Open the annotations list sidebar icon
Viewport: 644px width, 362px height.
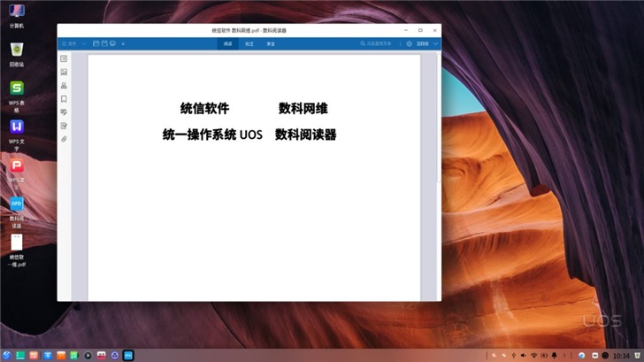64,112
